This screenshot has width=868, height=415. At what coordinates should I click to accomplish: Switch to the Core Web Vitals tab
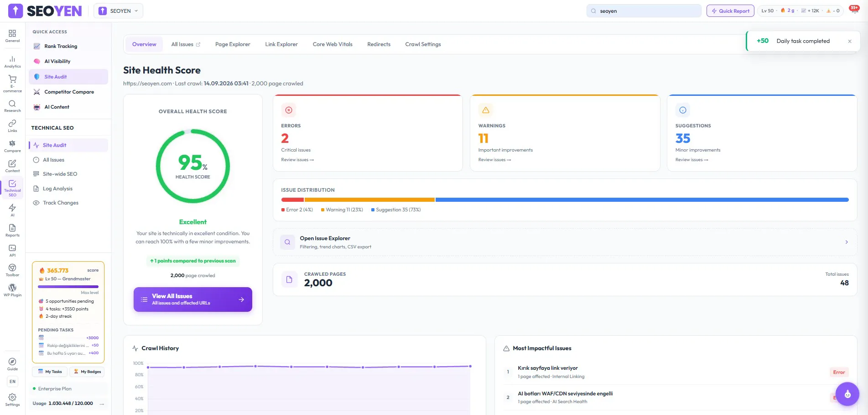click(333, 44)
